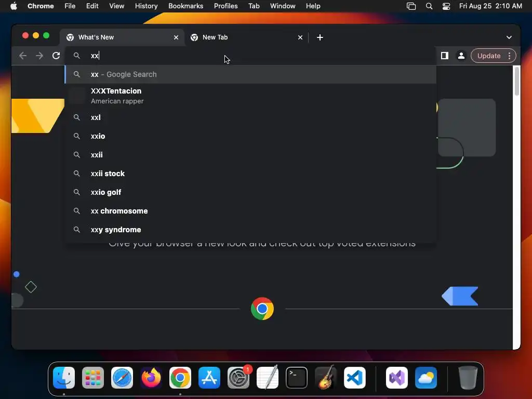Click the Stage Manager menu bar icon
The height and width of the screenshot is (399, 532).
411,6
